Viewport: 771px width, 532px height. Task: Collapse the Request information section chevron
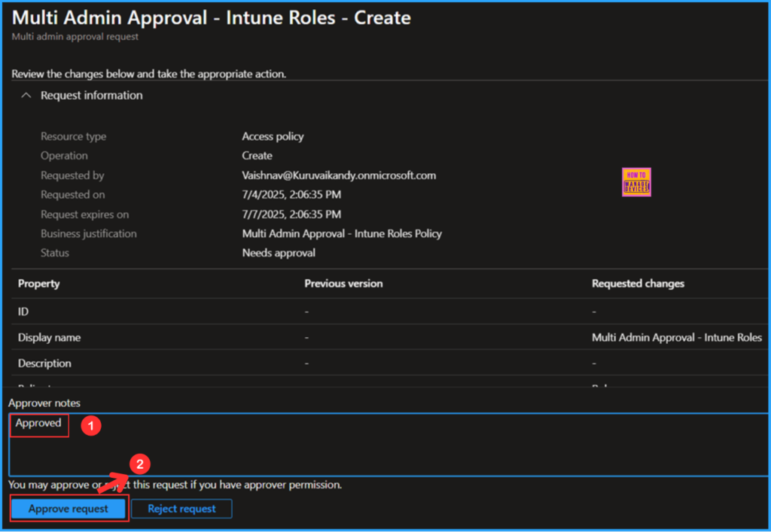click(x=26, y=96)
